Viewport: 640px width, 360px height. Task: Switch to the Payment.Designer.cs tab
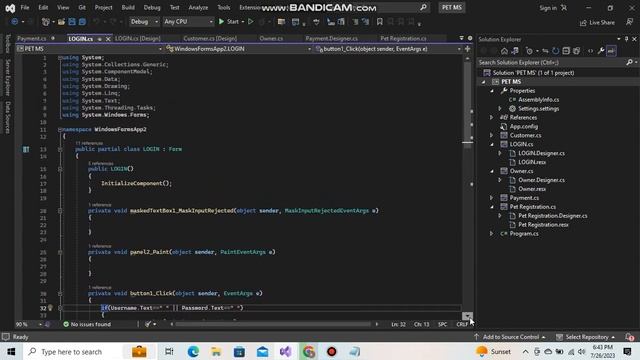click(x=331, y=38)
